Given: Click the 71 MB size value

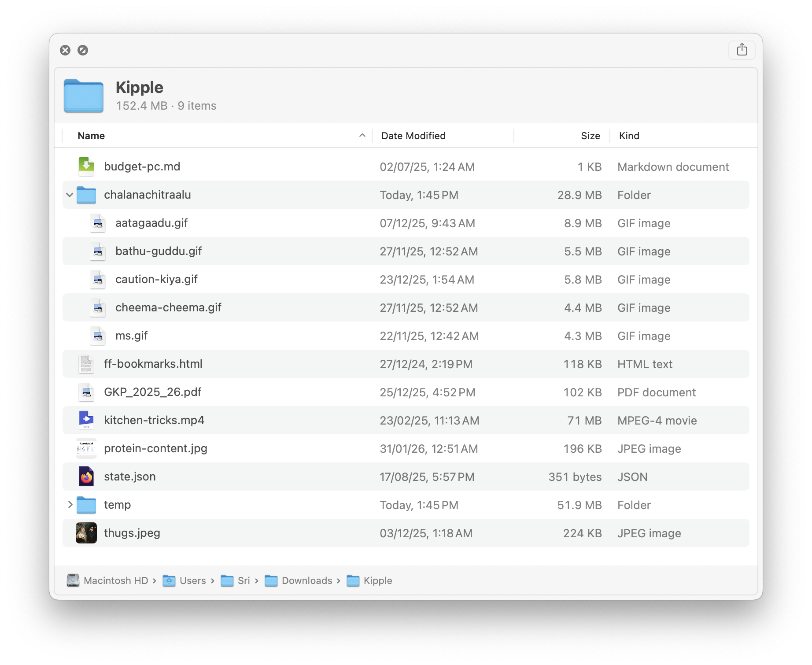Looking at the screenshot, I should (584, 421).
